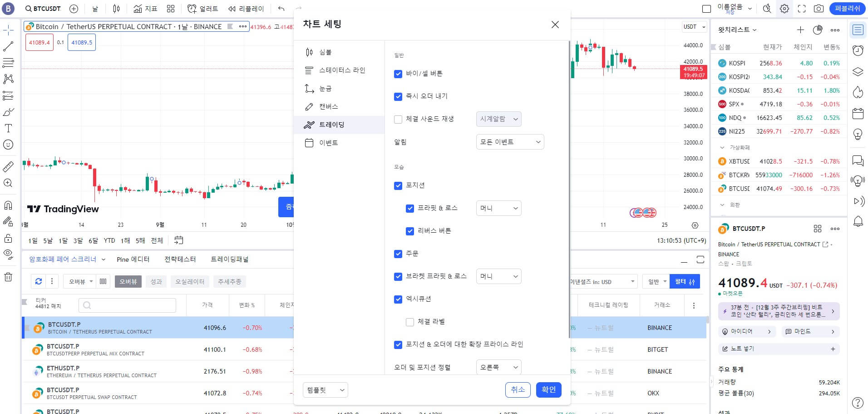The image size is (868, 414).
Task: Open 브라켓 프라핏 & 로스 머니 dropdown
Action: (x=498, y=276)
